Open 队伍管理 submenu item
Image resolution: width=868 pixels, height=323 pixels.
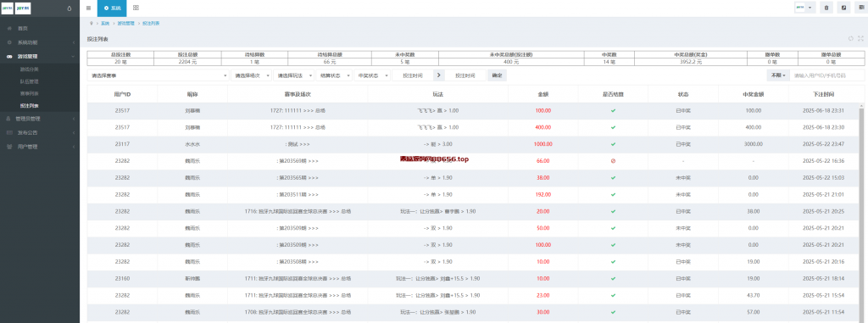coord(40,81)
